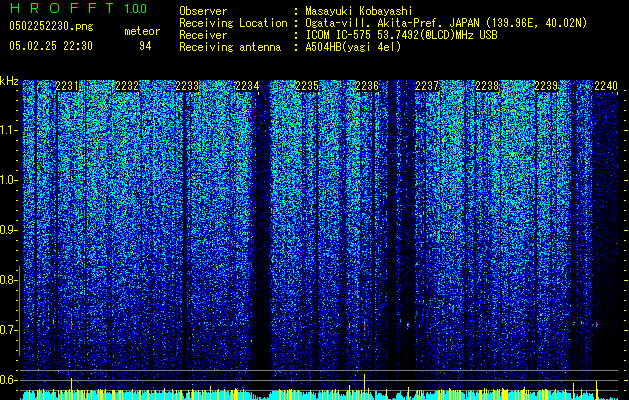Click the 0.6 kHz axis label

tap(8, 380)
